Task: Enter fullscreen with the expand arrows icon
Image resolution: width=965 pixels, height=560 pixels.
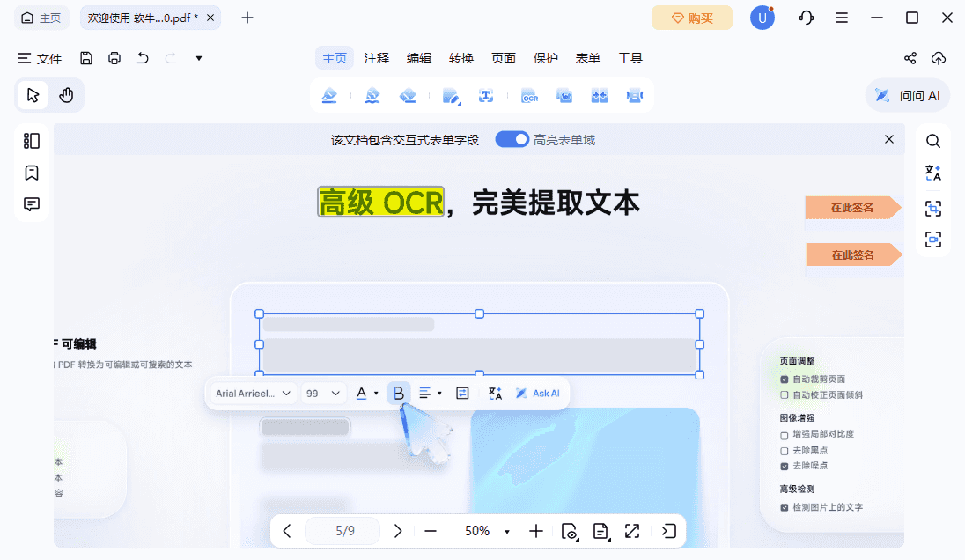Action: pyautogui.click(x=632, y=530)
